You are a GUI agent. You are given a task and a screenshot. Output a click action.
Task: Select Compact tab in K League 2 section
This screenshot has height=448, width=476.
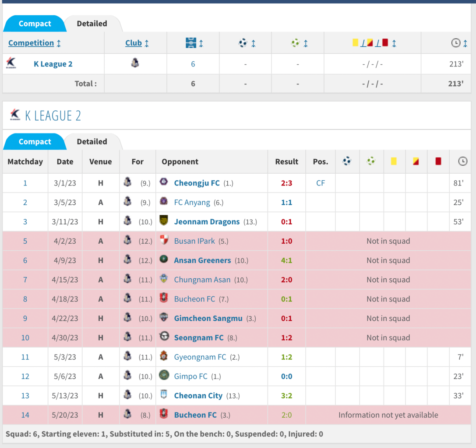point(35,142)
